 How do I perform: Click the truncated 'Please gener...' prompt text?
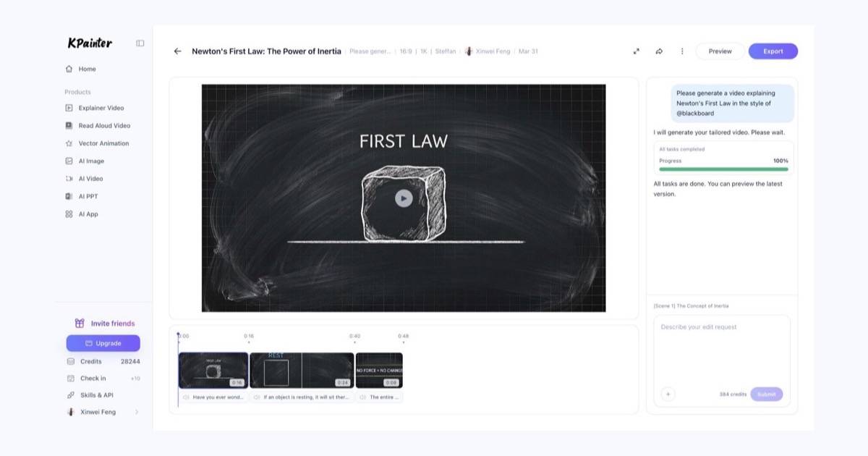coord(370,51)
